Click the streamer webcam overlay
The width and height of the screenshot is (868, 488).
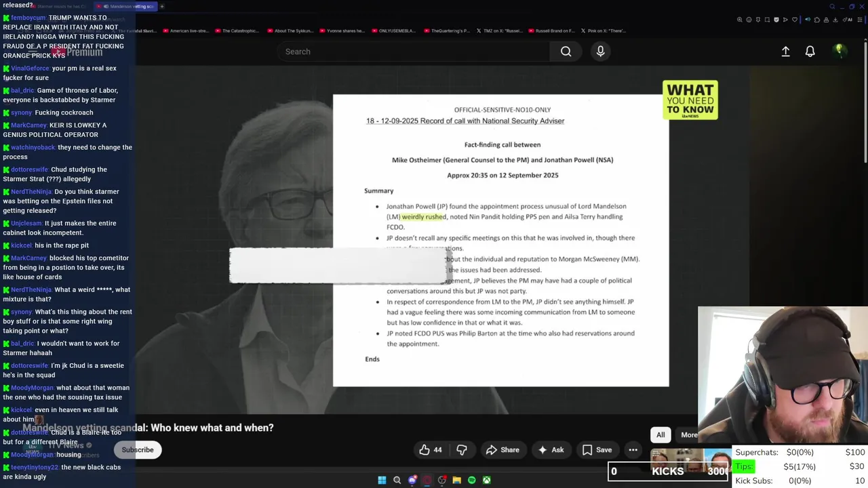click(x=783, y=375)
